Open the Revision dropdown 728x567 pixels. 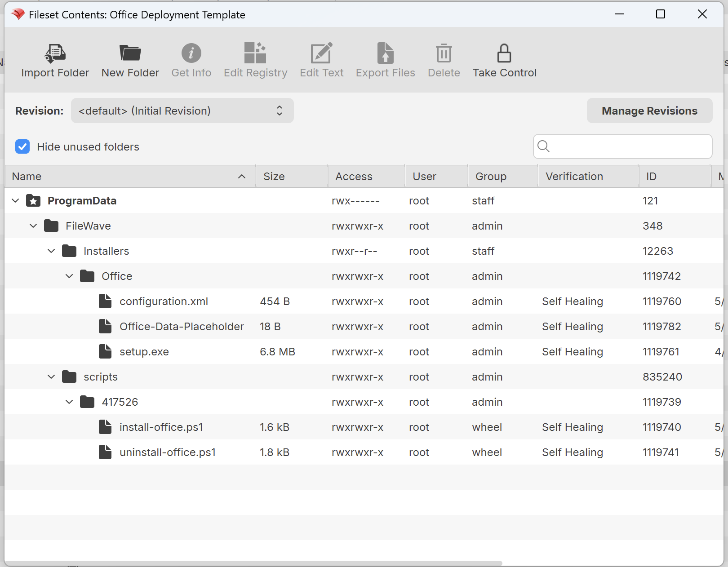182,111
